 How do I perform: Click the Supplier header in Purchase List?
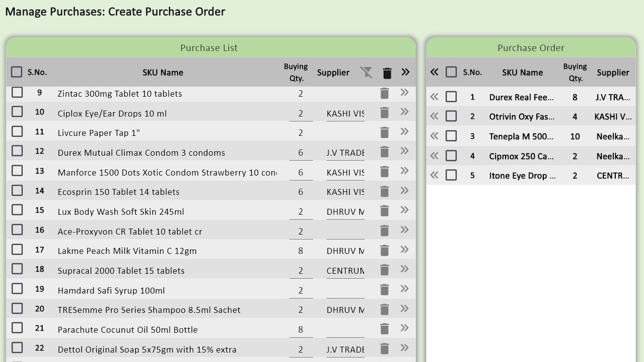[333, 72]
